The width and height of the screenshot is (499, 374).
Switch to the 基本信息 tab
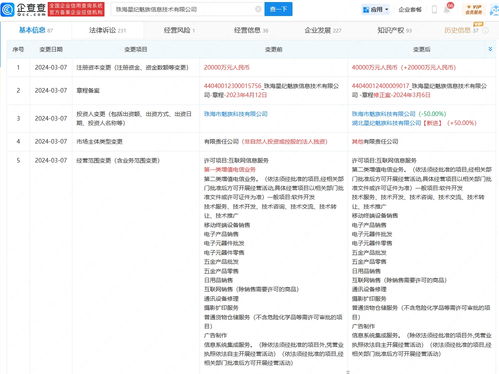(36, 30)
